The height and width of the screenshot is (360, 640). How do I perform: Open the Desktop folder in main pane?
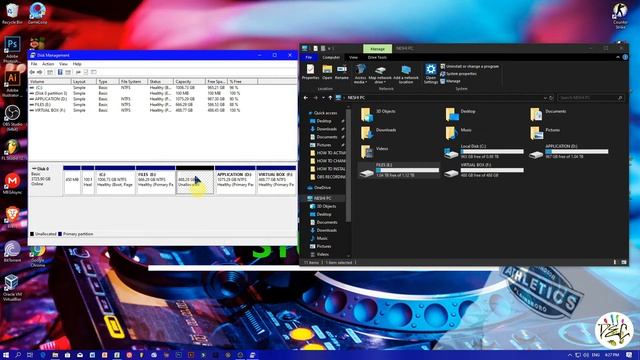tap(461, 114)
